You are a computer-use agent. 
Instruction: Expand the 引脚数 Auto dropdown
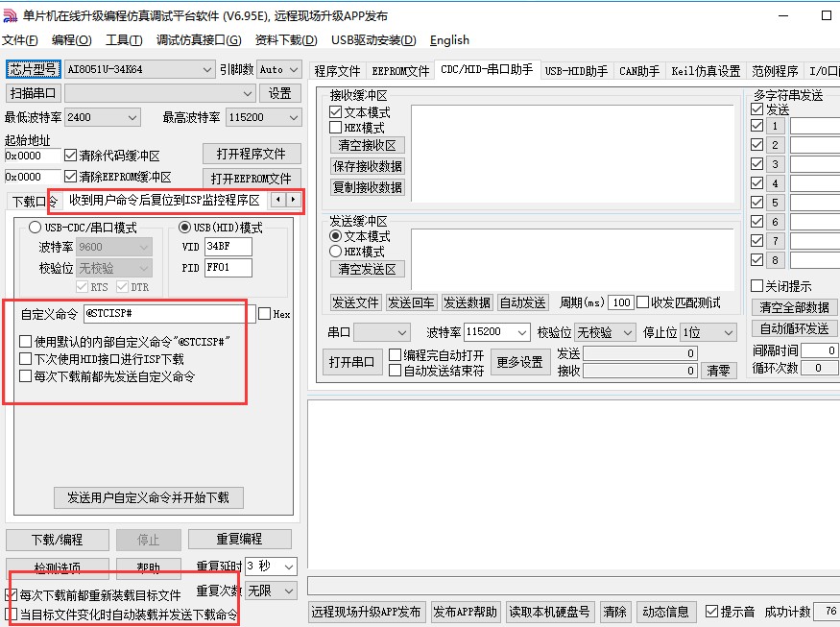[294, 70]
